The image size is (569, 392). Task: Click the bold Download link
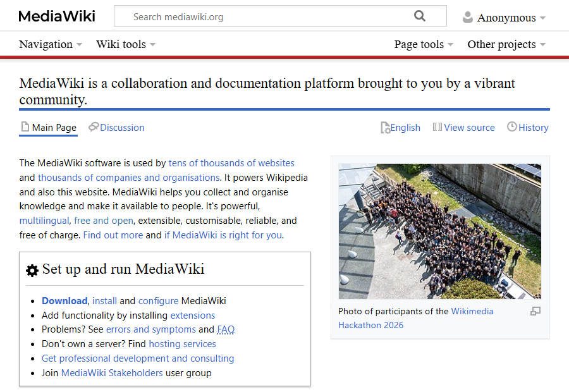tap(64, 301)
